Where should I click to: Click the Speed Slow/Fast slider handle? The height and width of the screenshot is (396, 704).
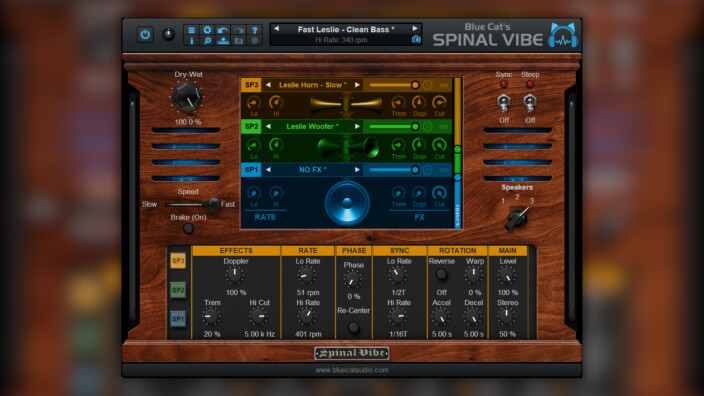click(212, 204)
